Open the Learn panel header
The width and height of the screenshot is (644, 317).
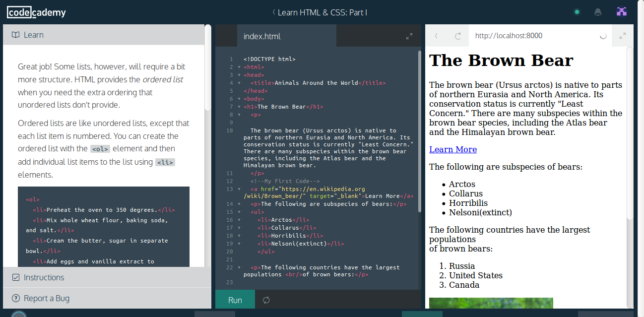(104, 35)
